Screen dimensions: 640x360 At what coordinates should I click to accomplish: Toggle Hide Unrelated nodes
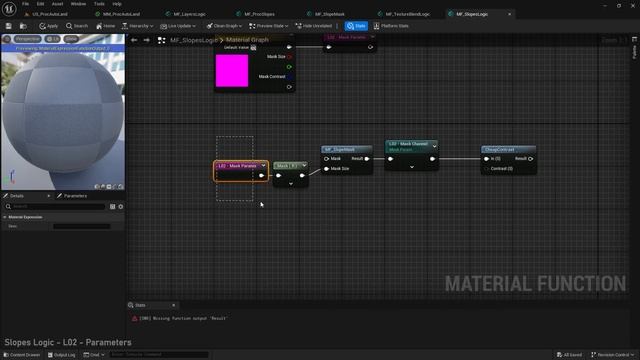point(313,26)
